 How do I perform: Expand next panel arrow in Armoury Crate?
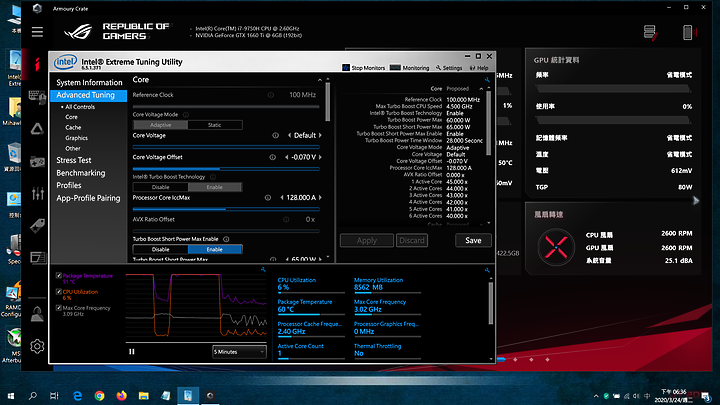tap(696, 201)
